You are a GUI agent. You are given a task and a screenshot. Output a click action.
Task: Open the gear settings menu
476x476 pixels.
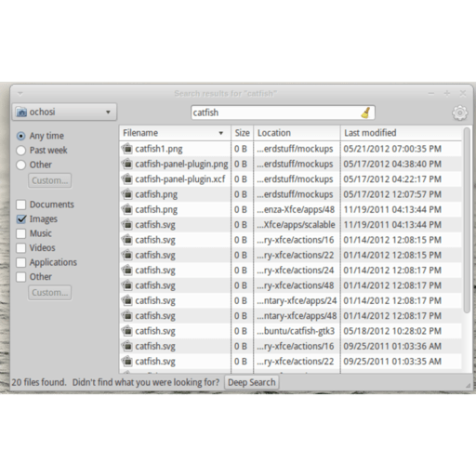click(x=460, y=112)
